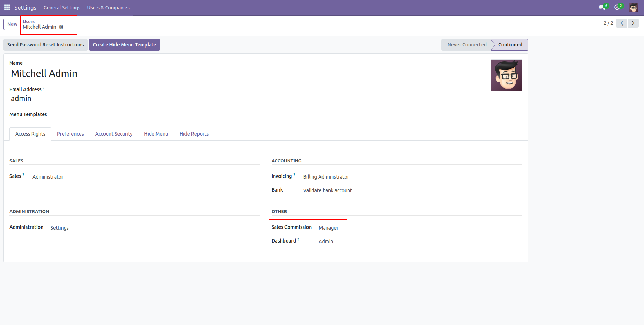Open the activities clock icon
Image resolution: width=644 pixels, height=325 pixels.
click(x=617, y=7)
